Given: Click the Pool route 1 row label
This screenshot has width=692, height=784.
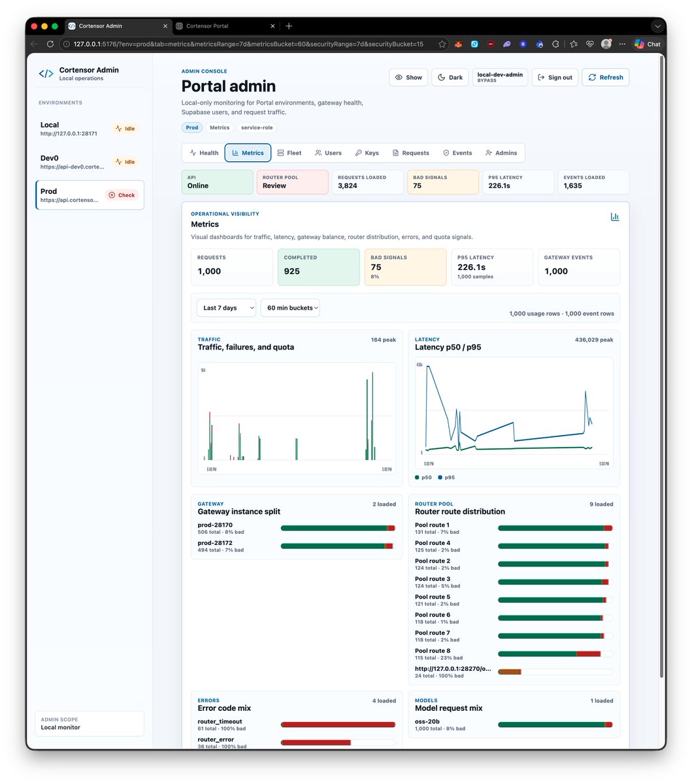Looking at the screenshot, I should pyautogui.click(x=432, y=525).
